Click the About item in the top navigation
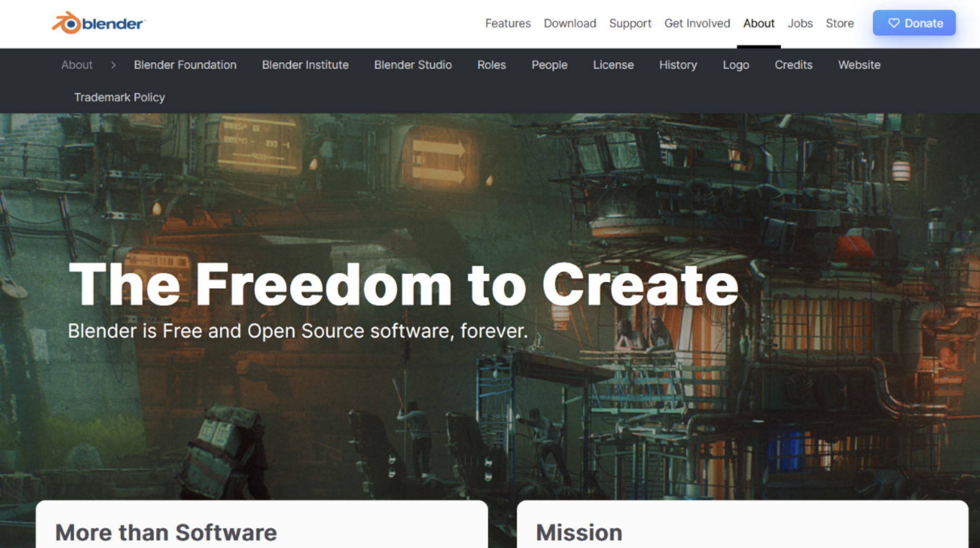Image resolution: width=980 pixels, height=548 pixels. (759, 23)
